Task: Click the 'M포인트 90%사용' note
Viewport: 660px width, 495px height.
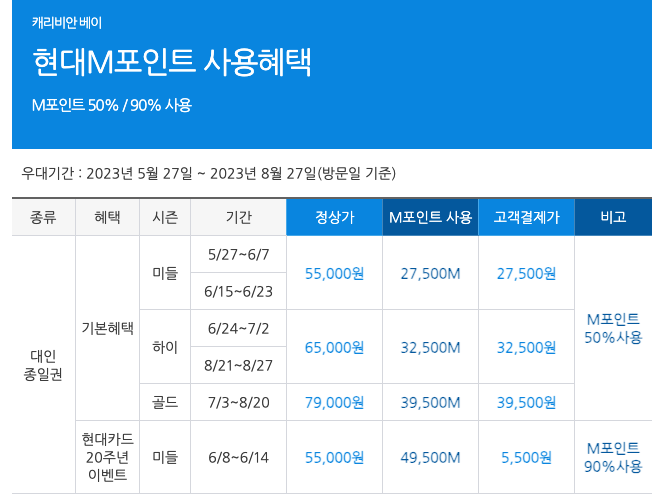Action: coord(613,457)
